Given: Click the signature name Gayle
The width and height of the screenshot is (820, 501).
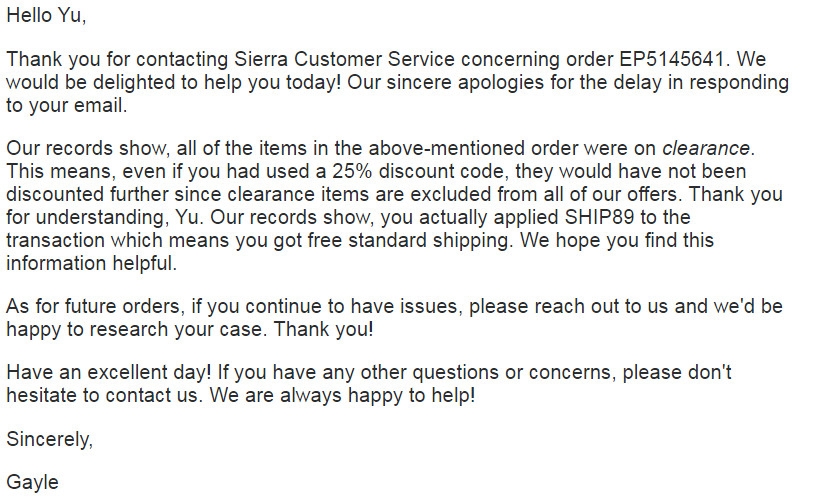Looking at the screenshot, I should click(x=32, y=482).
